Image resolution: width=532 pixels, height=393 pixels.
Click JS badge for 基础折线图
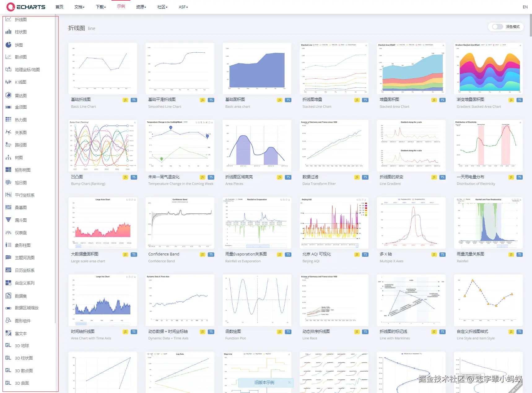click(125, 100)
